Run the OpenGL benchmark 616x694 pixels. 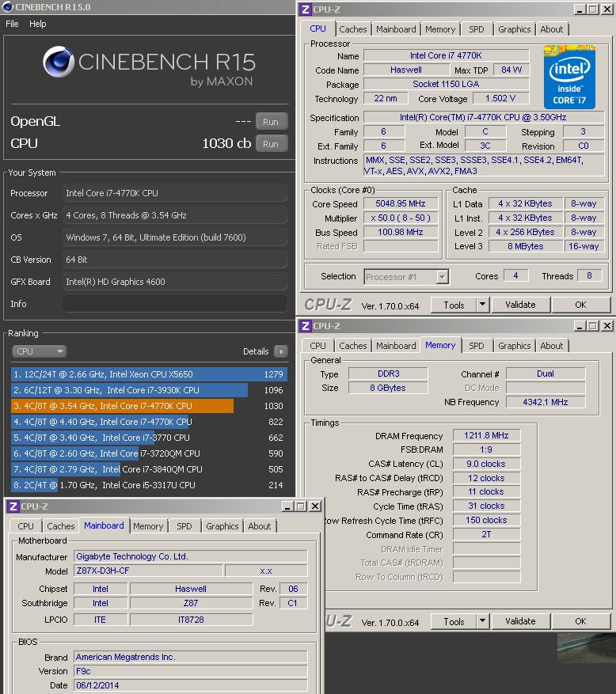271,122
